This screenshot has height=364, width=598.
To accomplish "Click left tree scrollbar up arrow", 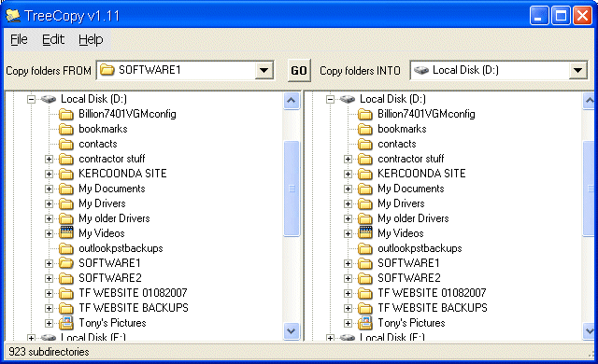I will [x=292, y=101].
